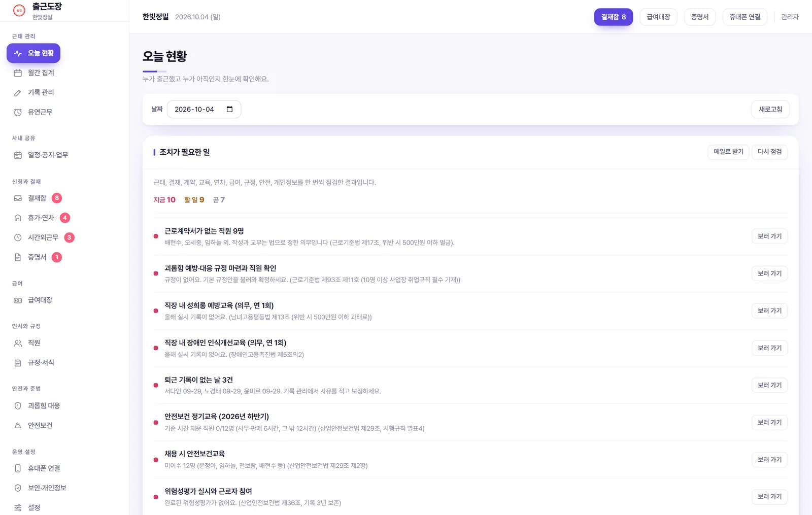The width and height of the screenshot is (812, 515).
Task: Click the 관리자 label in the header
Action: pos(790,17)
